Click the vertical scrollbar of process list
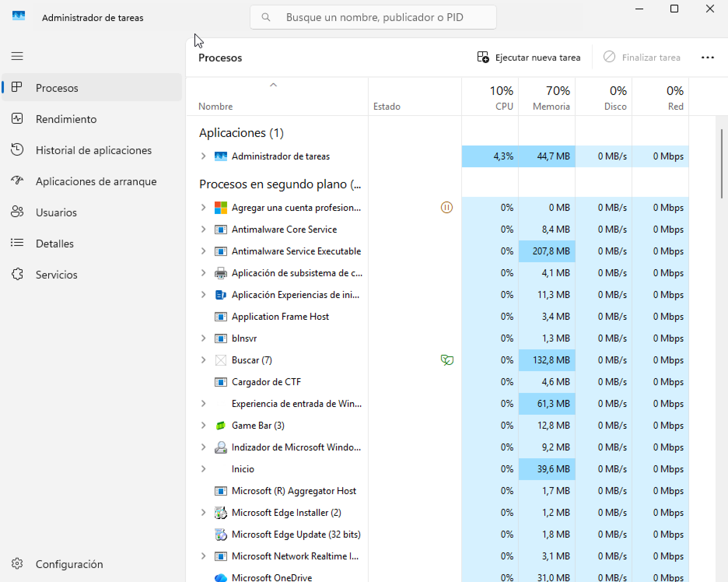Viewport: 728px width, 582px height. [x=722, y=163]
